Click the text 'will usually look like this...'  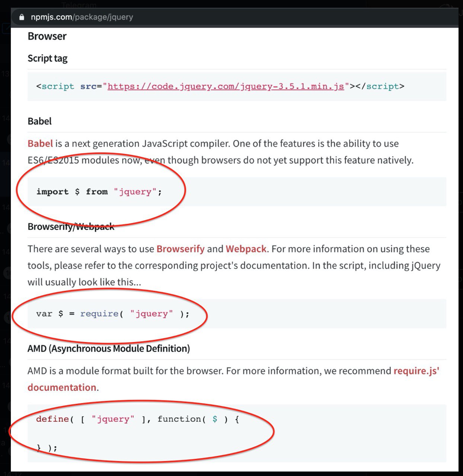click(x=84, y=282)
